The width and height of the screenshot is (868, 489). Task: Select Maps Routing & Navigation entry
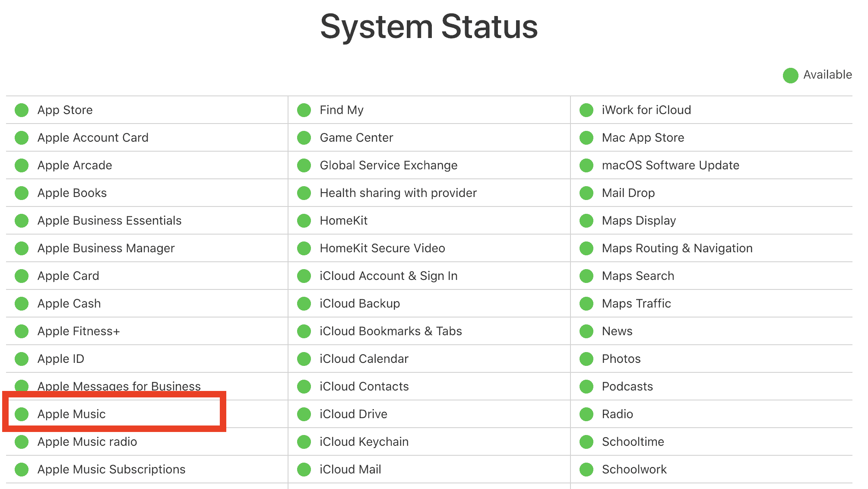[677, 248]
